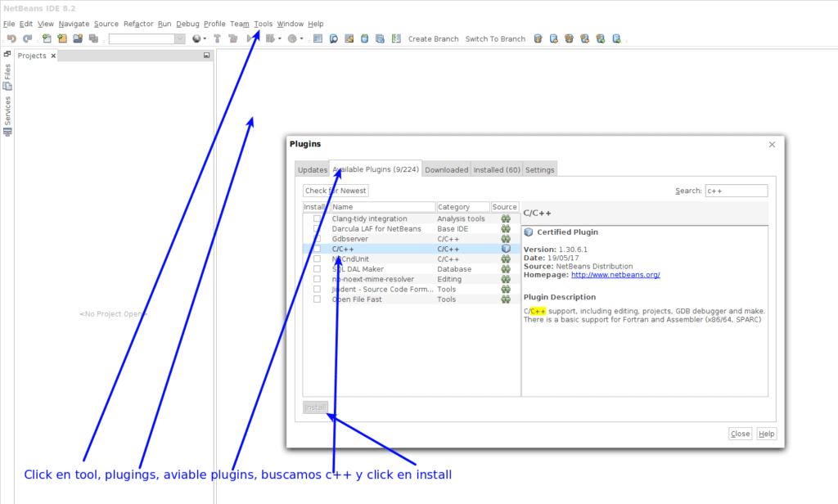Click the Profile Project toolbar icon

[292, 38]
